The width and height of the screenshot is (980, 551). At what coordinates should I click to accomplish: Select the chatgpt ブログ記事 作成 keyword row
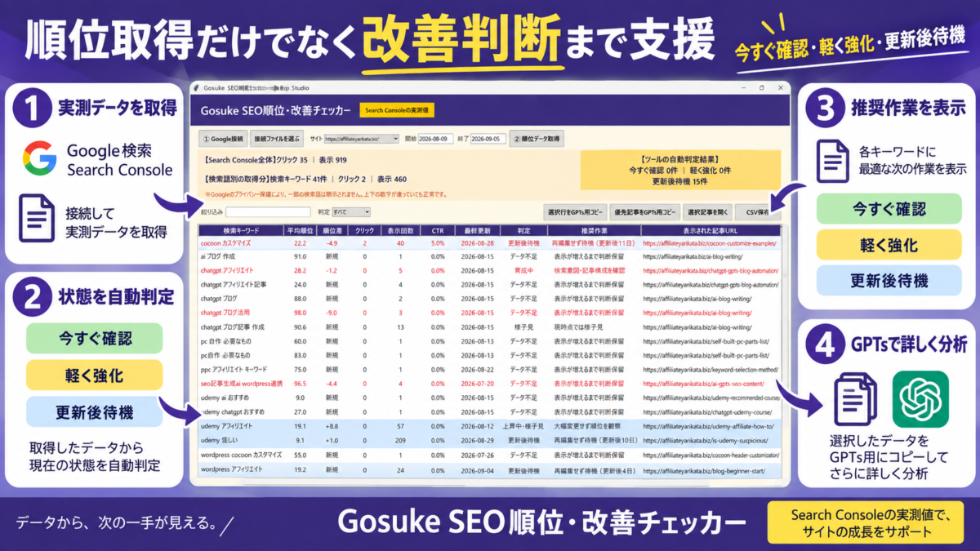[489, 327]
